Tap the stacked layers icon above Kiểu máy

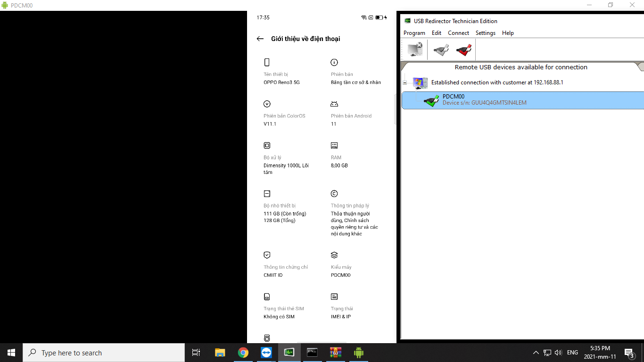[334, 255]
